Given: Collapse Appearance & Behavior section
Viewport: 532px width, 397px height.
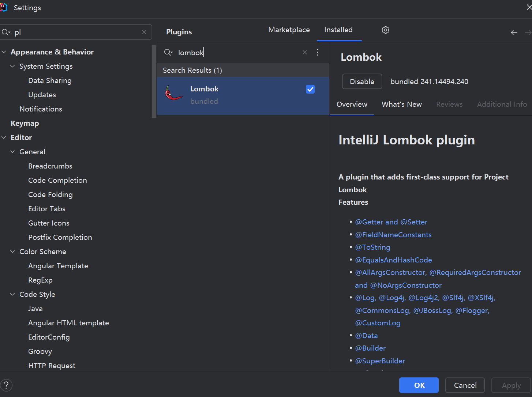Looking at the screenshot, I should pos(4,52).
